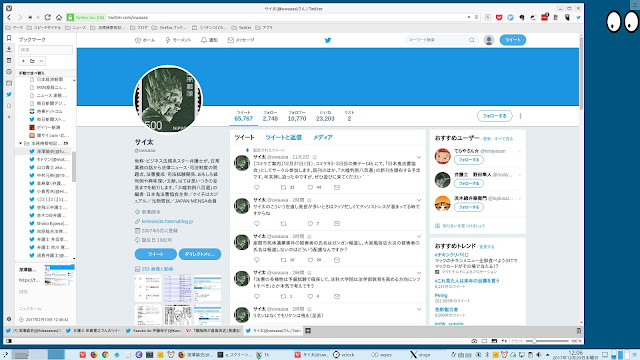Go back with the back arrow
The image size is (640, 360).
coord(9,18)
